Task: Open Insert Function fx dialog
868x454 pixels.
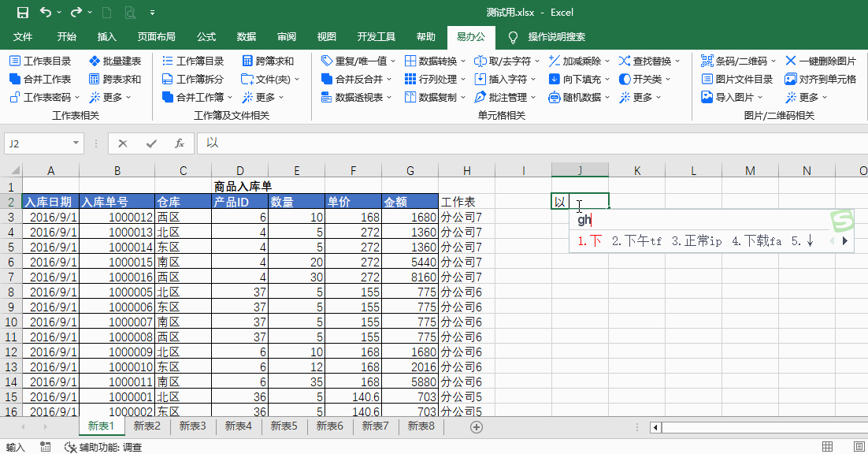Action: pyautogui.click(x=180, y=144)
